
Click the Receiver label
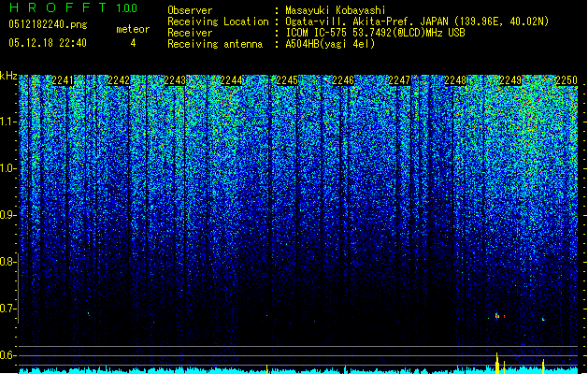(x=190, y=33)
